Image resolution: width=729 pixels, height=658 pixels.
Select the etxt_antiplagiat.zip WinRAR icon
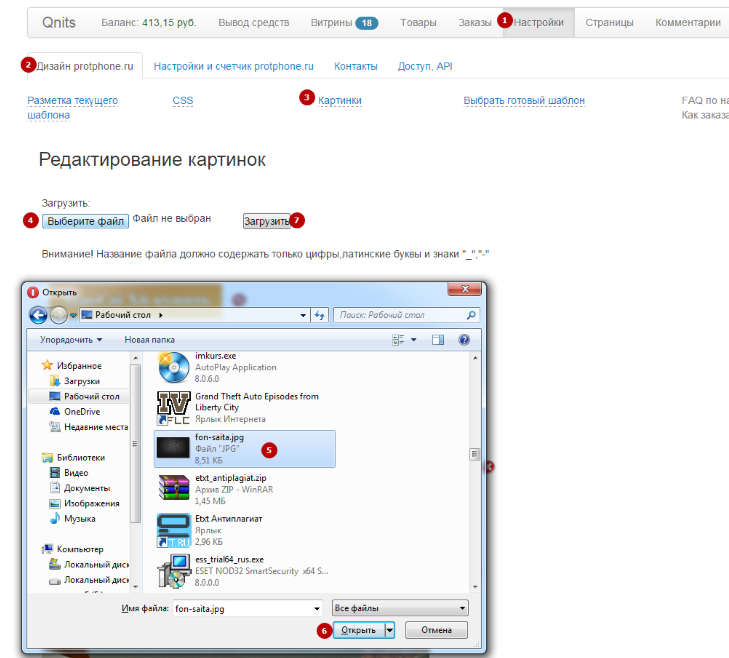tap(173, 490)
